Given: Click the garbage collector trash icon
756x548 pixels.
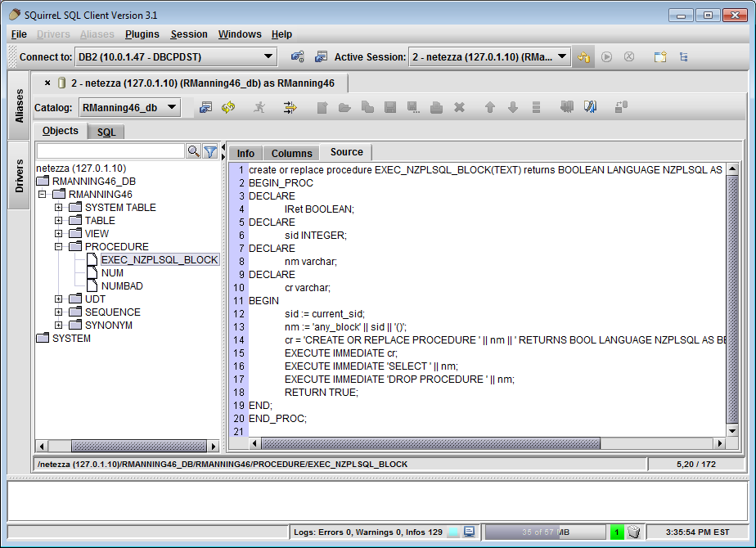Looking at the screenshot, I should (x=633, y=532).
